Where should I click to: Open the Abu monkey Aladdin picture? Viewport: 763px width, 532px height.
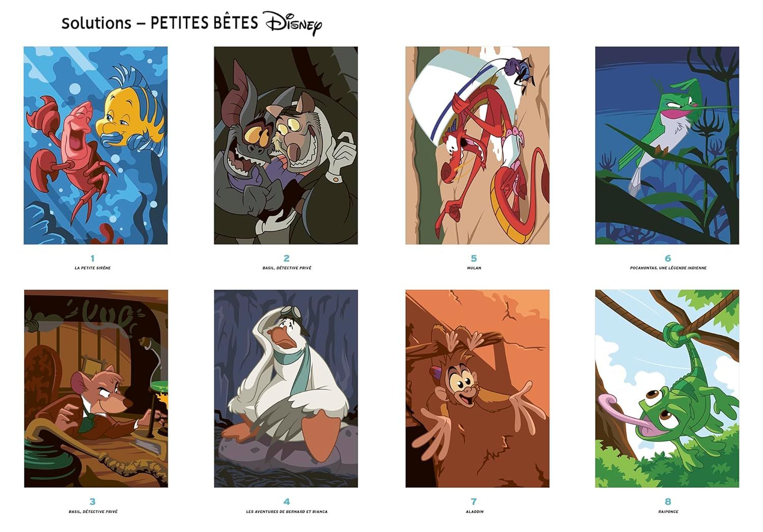point(477,389)
